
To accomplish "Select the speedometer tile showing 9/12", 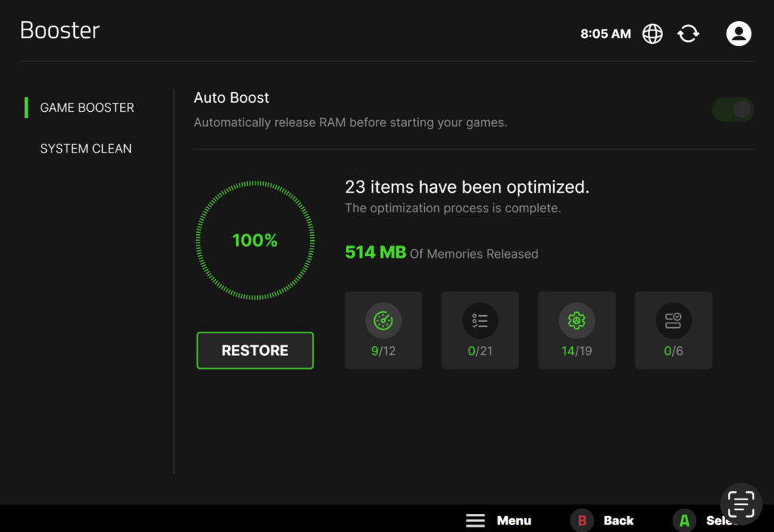I will click(x=383, y=329).
